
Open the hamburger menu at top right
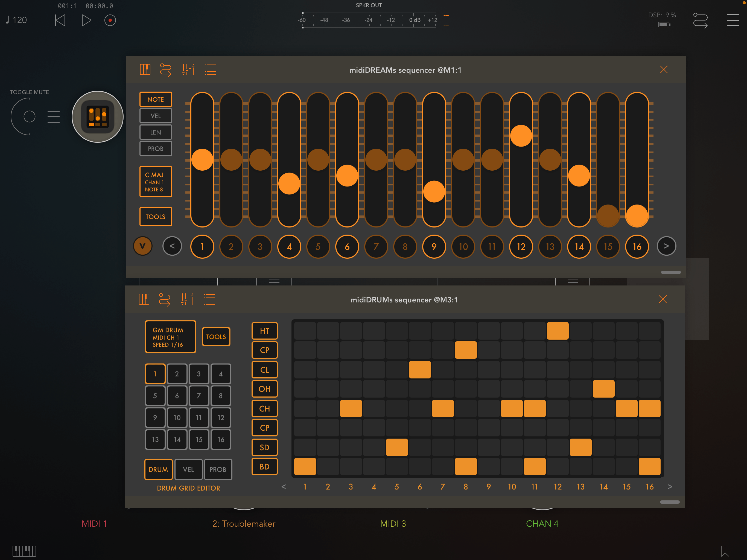coord(733,20)
